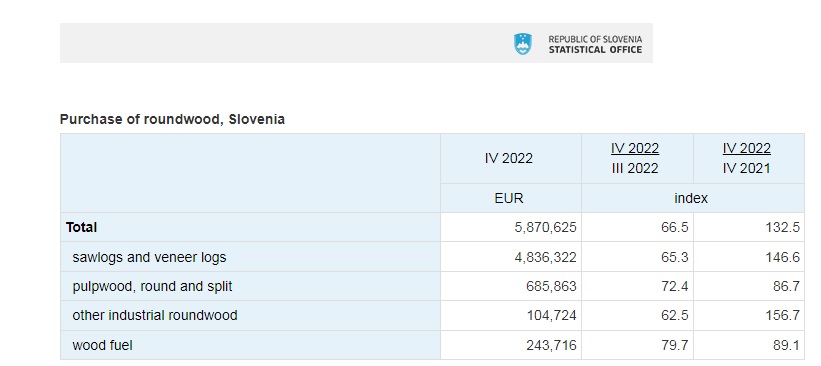
Task: Click the Total row label
Action: [x=81, y=227]
